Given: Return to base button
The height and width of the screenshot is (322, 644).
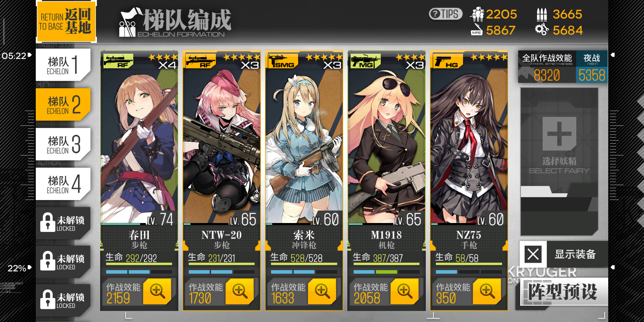Looking at the screenshot, I should click(66, 21).
